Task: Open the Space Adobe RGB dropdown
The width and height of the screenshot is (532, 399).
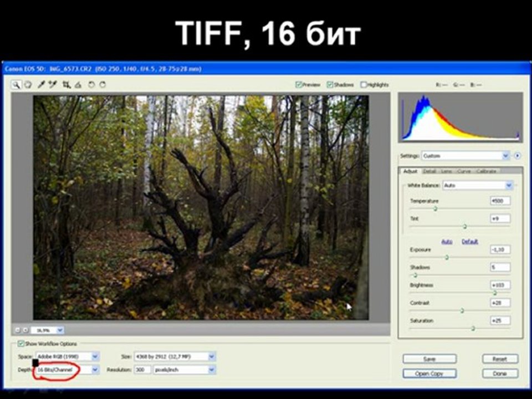Action: coord(67,356)
